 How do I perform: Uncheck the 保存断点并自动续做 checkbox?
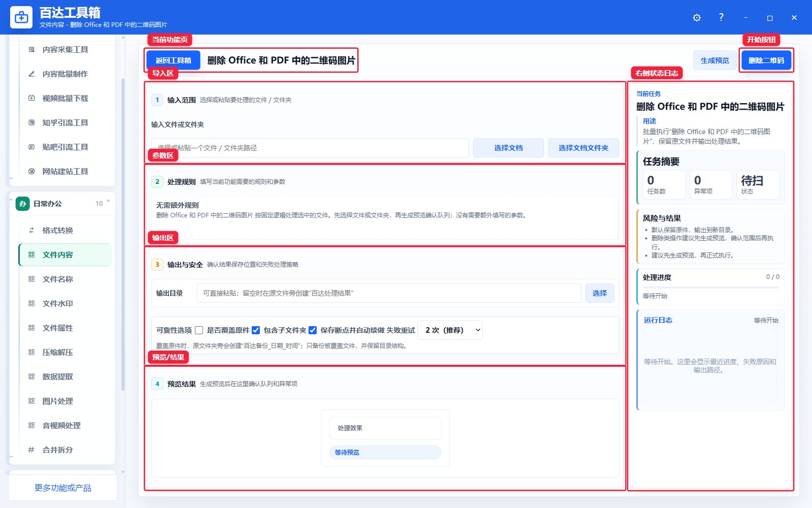(x=313, y=330)
